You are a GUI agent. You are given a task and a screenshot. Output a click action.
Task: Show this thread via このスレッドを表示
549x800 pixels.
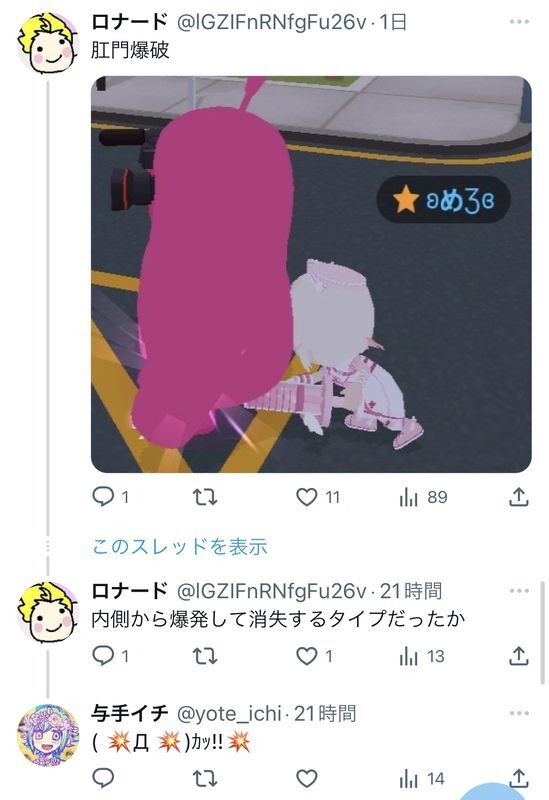(180, 546)
